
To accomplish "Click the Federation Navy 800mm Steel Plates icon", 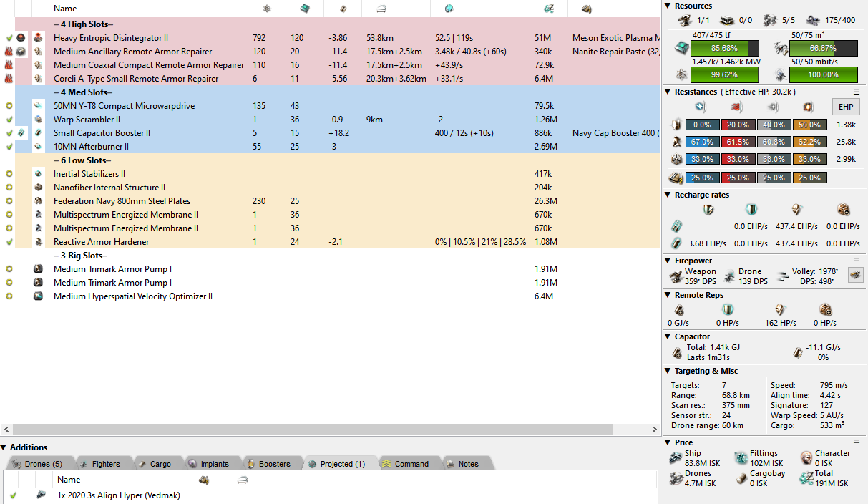I will click(39, 201).
